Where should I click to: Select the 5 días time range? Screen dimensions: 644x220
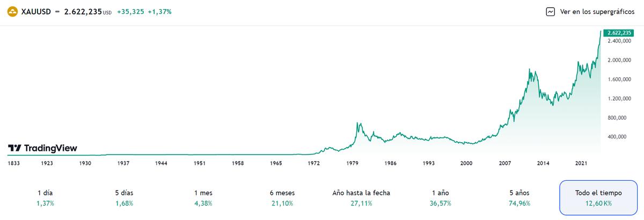(124, 197)
